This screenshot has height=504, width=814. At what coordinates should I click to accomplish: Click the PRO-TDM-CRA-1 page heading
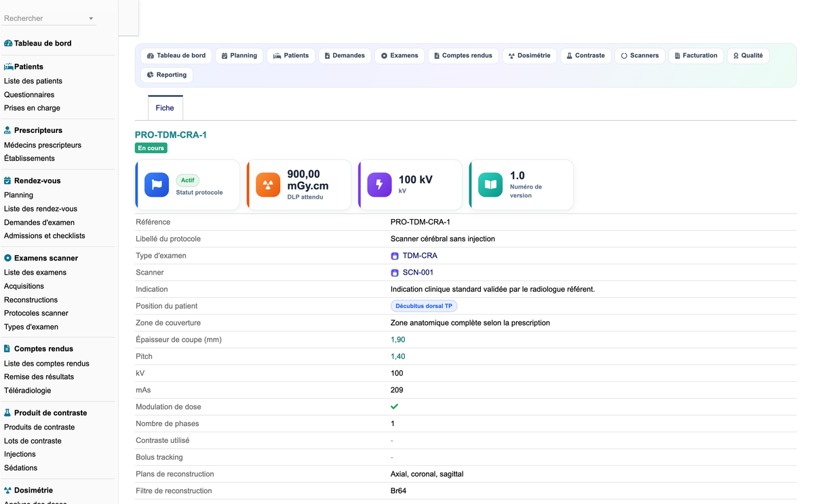(x=171, y=135)
